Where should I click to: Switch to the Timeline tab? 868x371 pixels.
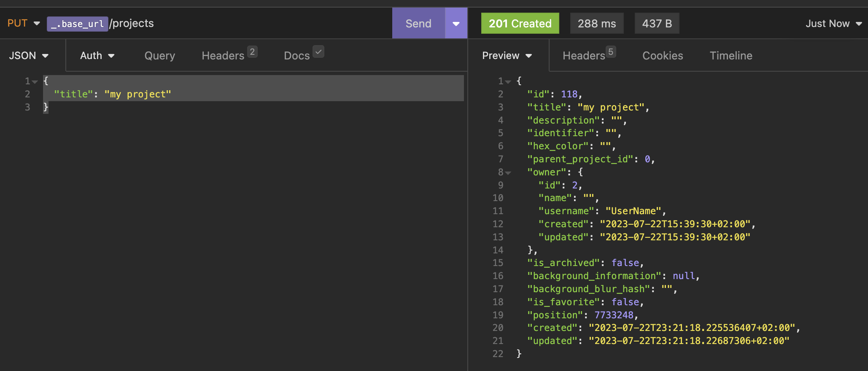pyautogui.click(x=731, y=56)
